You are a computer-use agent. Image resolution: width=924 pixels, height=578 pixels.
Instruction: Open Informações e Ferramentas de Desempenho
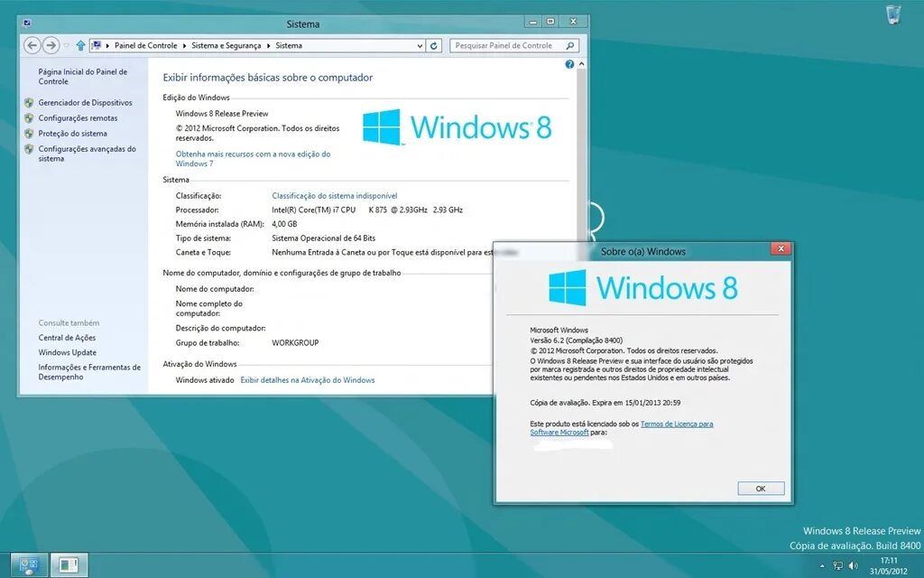tap(89, 371)
